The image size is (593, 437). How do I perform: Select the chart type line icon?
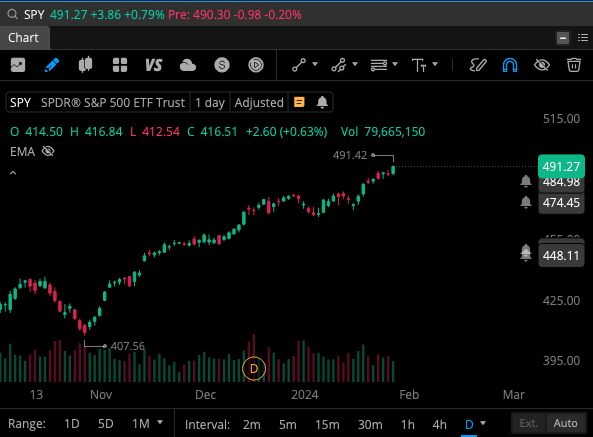[18, 65]
